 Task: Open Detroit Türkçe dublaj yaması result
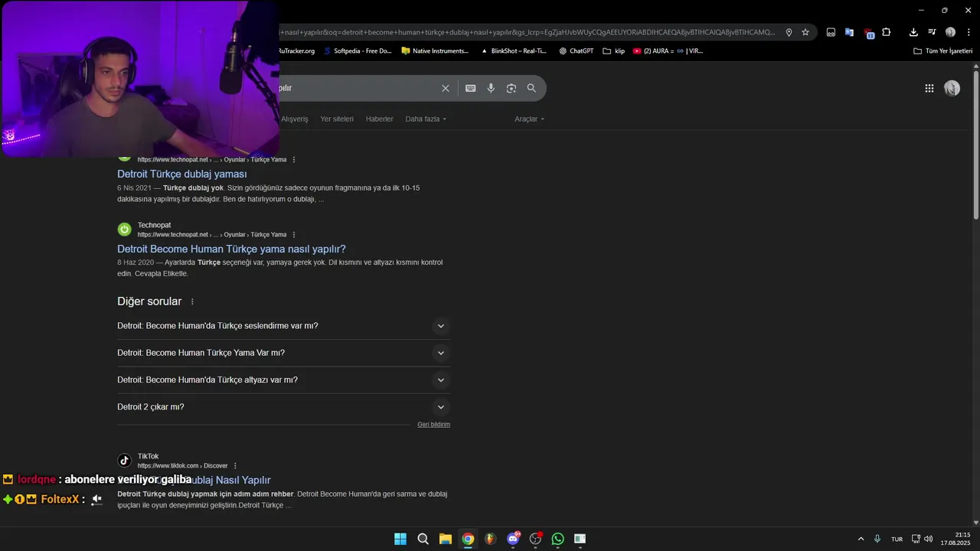pyautogui.click(x=182, y=174)
